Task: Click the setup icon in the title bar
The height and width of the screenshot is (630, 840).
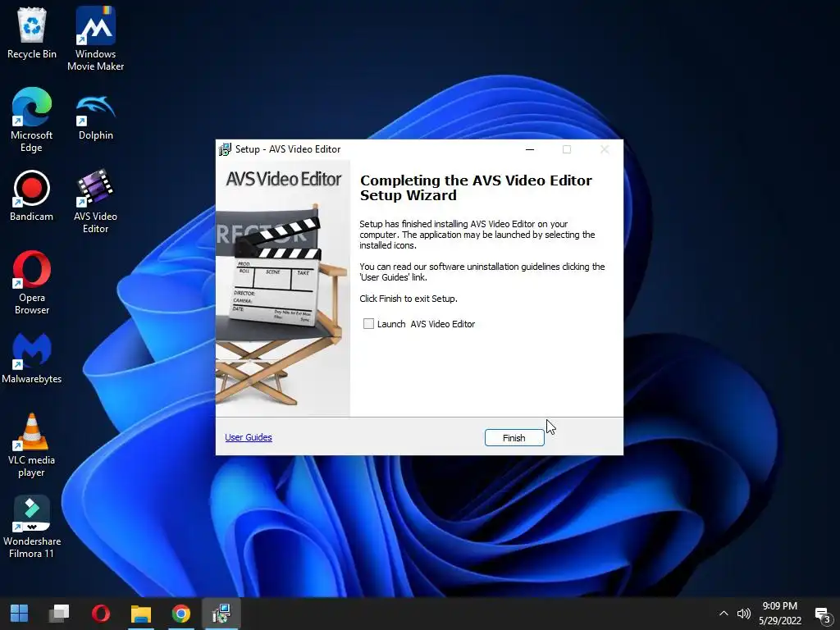Action: coord(225,149)
